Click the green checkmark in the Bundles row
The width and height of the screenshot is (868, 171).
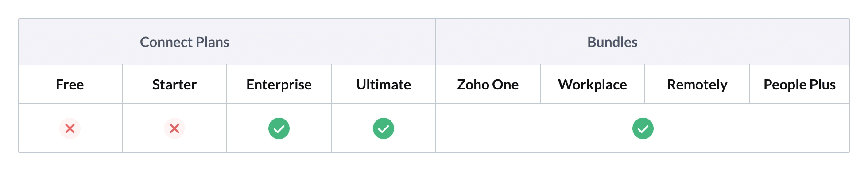(643, 128)
